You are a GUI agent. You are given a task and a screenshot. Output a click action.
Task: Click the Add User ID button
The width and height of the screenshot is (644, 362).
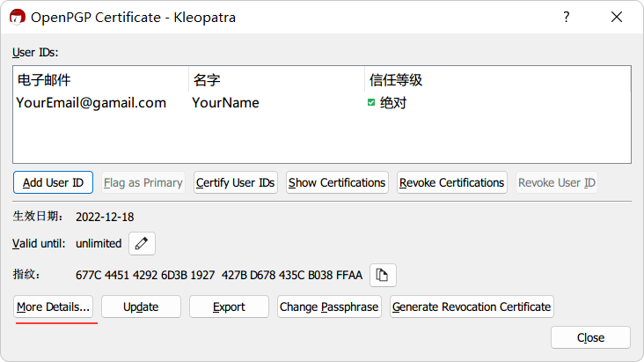point(53,182)
